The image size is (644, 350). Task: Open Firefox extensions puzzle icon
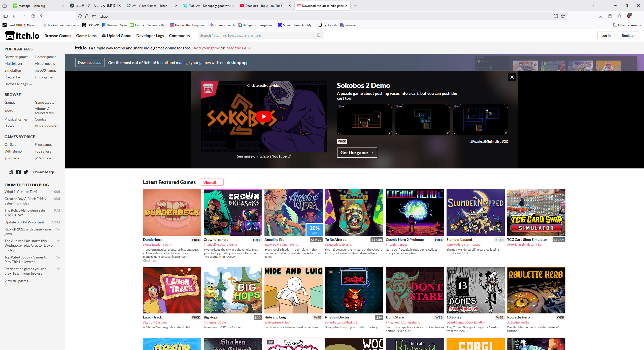tap(619, 16)
